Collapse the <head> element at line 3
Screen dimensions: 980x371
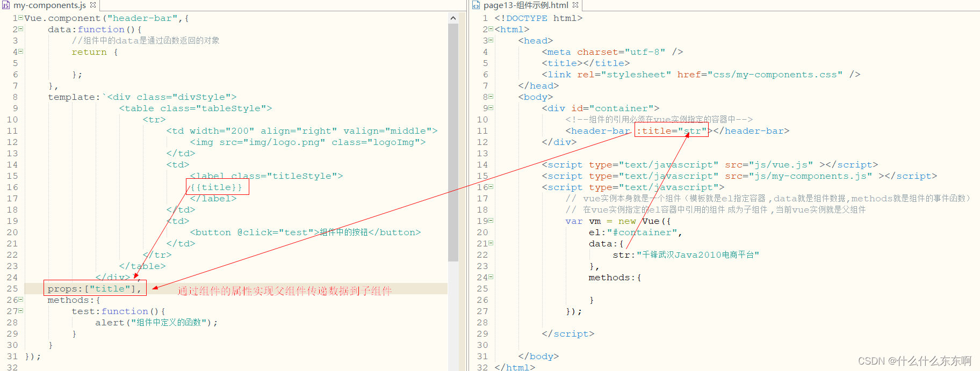click(x=491, y=40)
